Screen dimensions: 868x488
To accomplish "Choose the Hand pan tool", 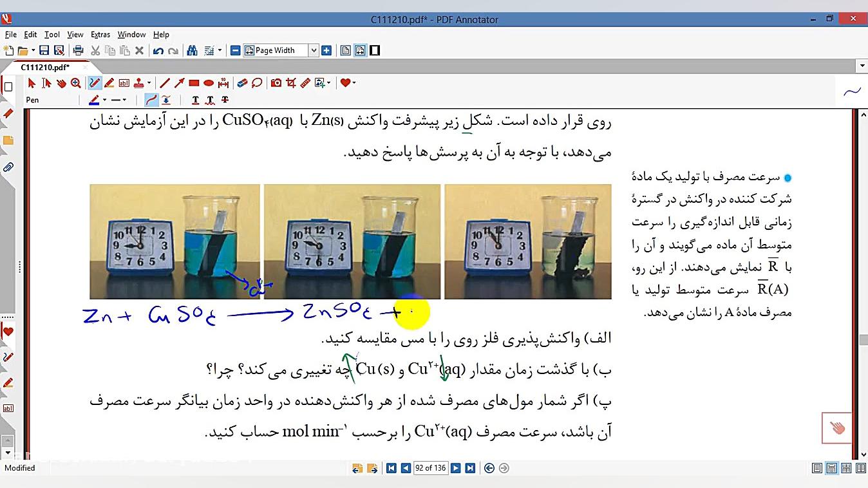I will (x=62, y=82).
